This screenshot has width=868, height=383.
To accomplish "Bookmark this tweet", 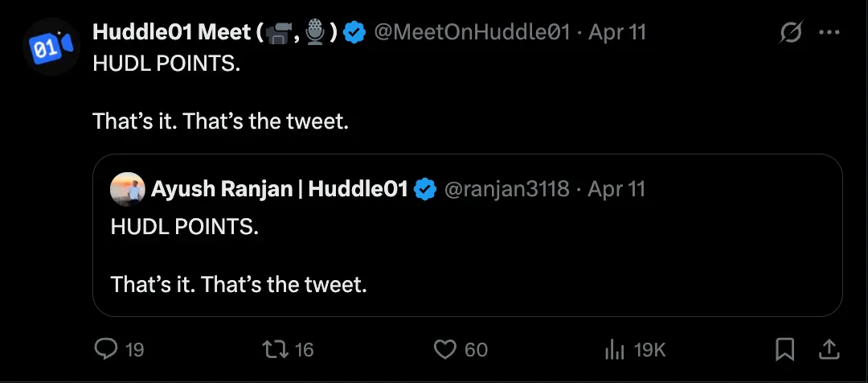I will click(x=785, y=350).
